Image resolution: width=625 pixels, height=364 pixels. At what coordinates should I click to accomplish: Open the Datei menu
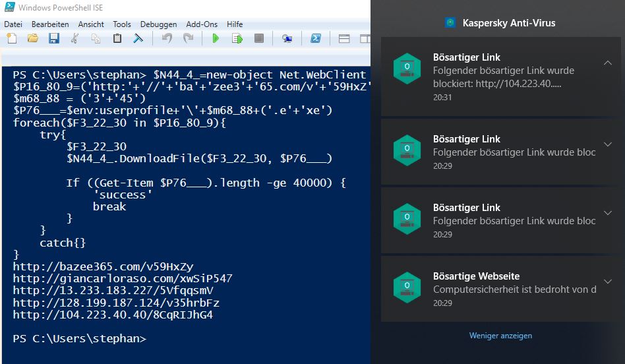pos(13,24)
